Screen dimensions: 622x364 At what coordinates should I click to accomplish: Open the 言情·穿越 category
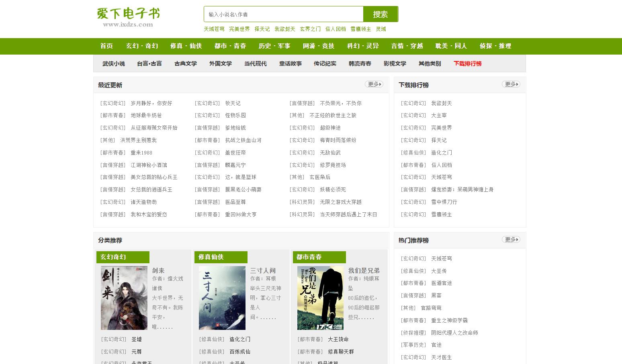[x=406, y=46]
